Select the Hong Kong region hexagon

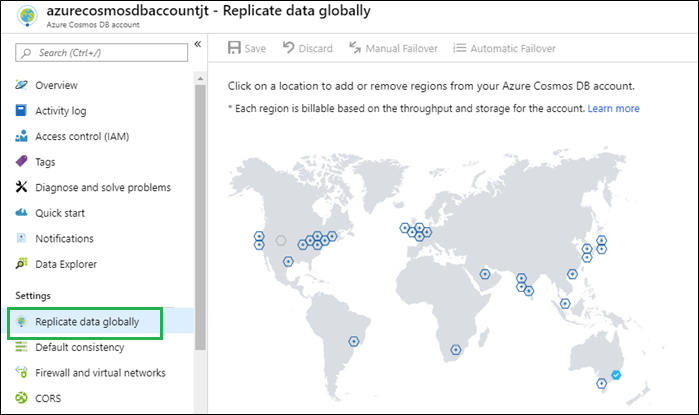click(572, 274)
